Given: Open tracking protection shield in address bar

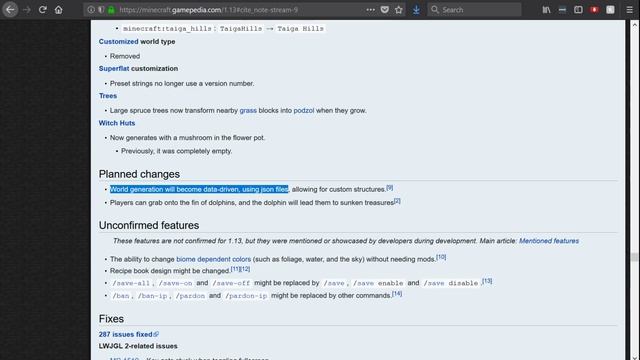Looking at the screenshot, I should [101, 9].
